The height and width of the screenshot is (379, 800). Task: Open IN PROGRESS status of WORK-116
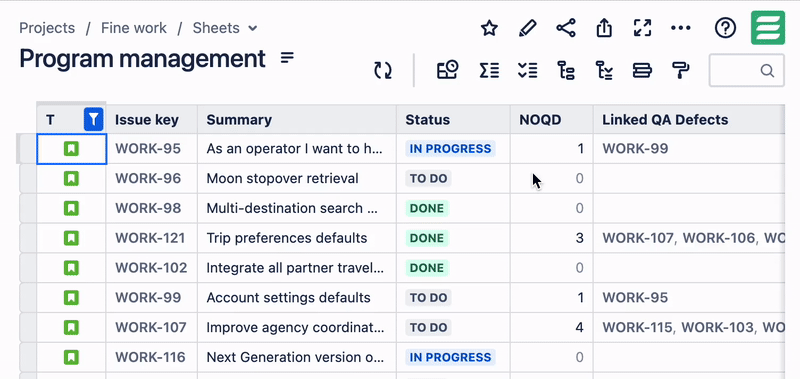click(451, 357)
